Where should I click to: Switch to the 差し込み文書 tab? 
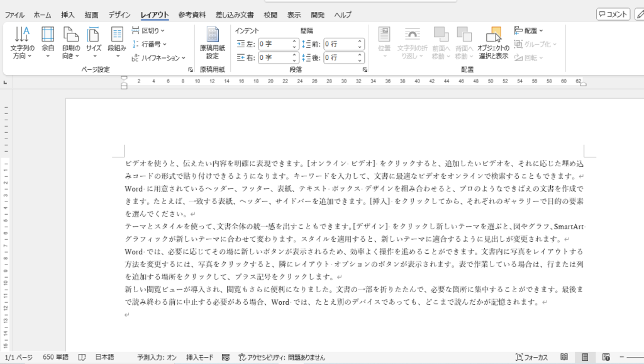tap(235, 15)
